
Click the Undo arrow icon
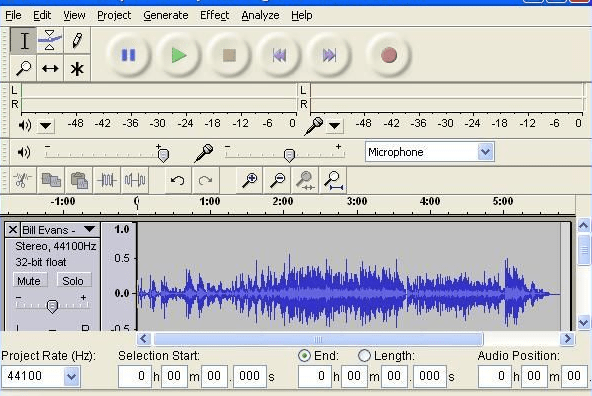point(177,180)
